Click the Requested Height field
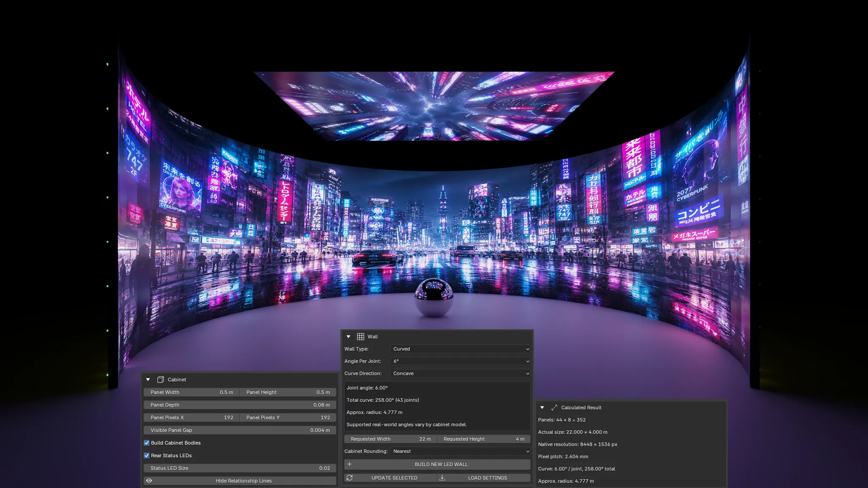Viewport: 868px width, 488px height. [x=484, y=439]
